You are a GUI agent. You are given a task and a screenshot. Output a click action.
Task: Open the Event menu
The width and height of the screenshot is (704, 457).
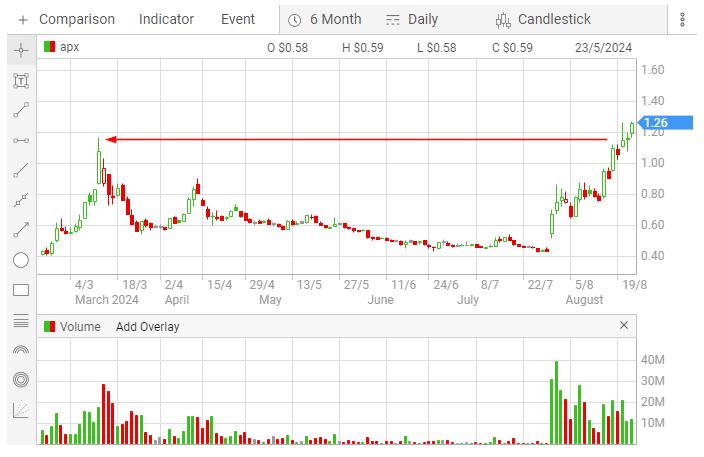click(238, 19)
